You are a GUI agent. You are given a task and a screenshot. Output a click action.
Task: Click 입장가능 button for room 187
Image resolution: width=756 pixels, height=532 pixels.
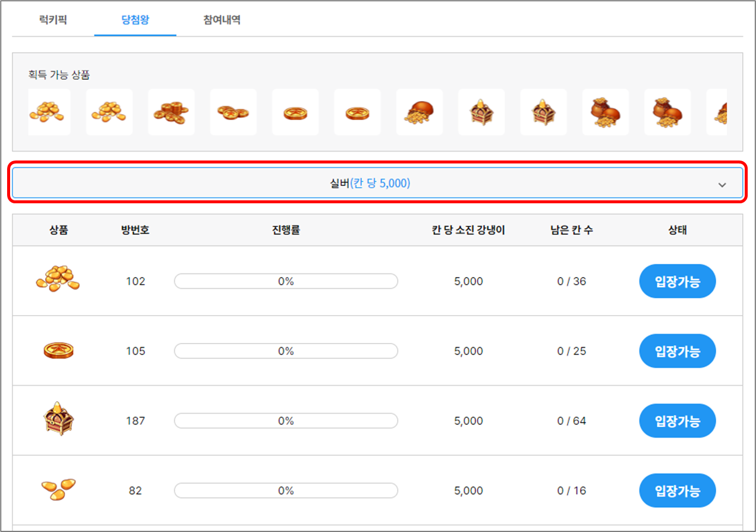click(677, 421)
